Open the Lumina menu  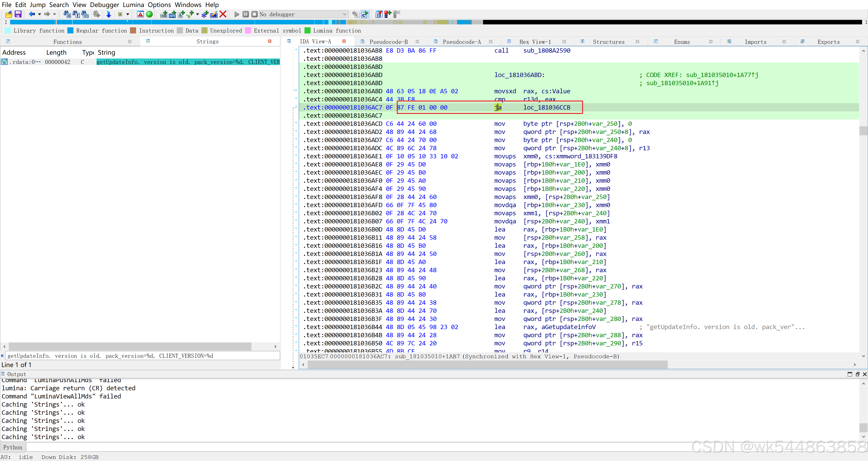coord(133,5)
